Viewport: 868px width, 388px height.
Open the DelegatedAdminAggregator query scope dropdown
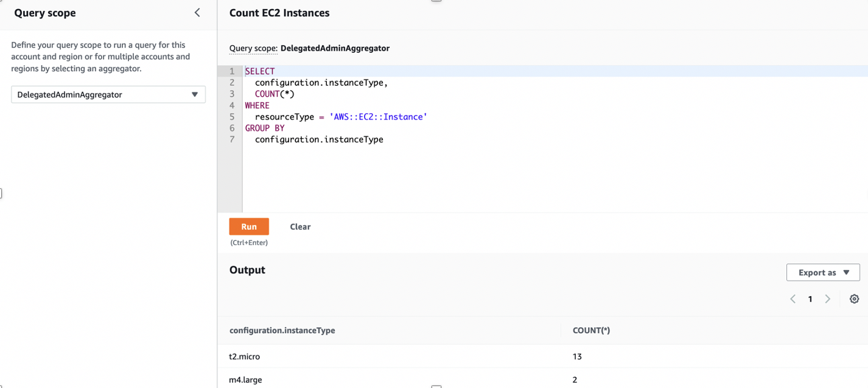click(x=108, y=94)
